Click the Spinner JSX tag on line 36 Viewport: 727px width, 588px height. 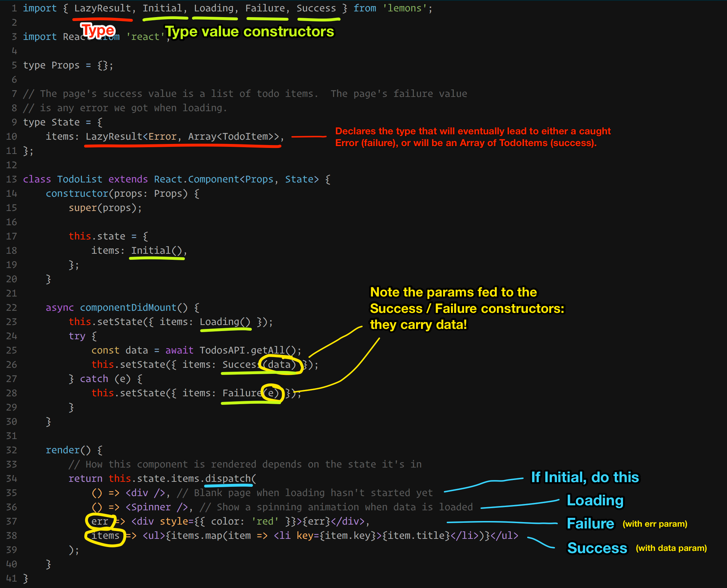click(151, 507)
